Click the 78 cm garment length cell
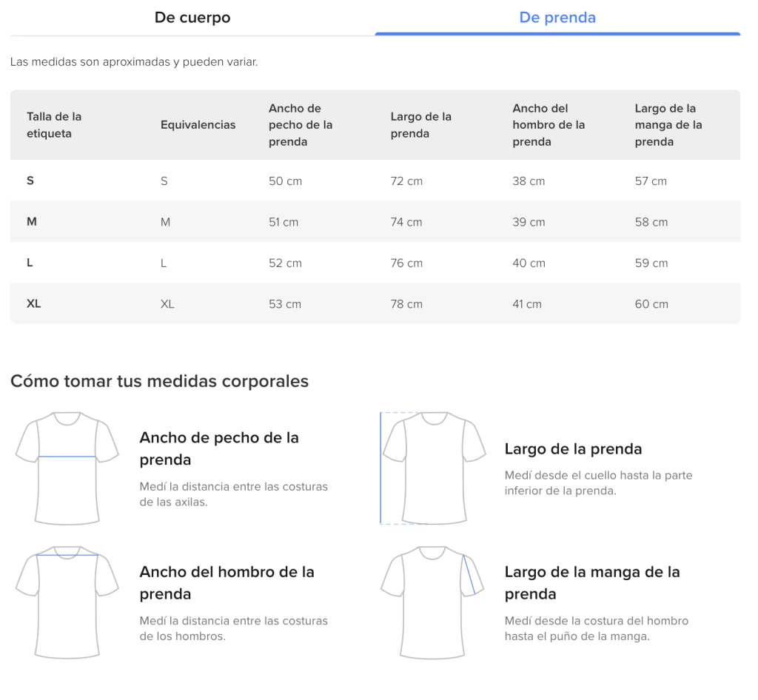 click(x=406, y=304)
